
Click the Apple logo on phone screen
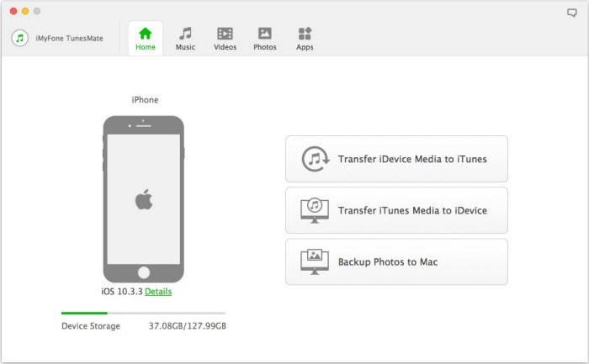coord(144,199)
